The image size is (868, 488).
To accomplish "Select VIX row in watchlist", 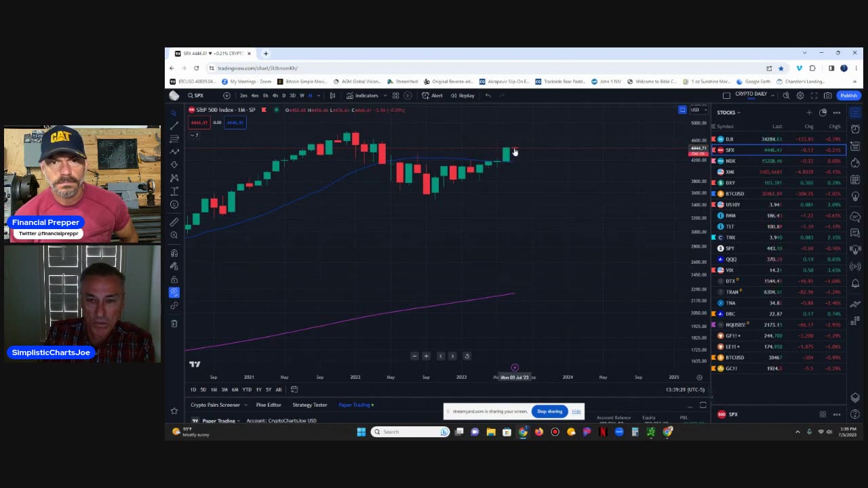I will click(x=778, y=270).
